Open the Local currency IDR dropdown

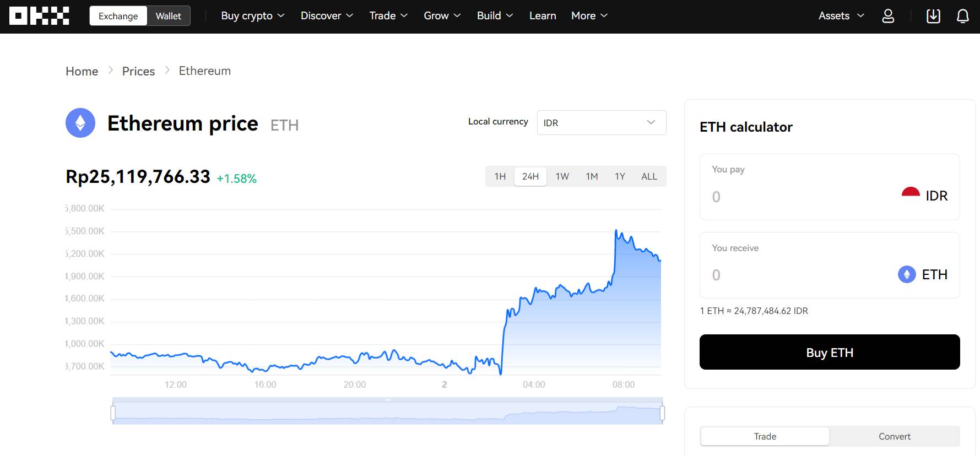pyautogui.click(x=602, y=122)
